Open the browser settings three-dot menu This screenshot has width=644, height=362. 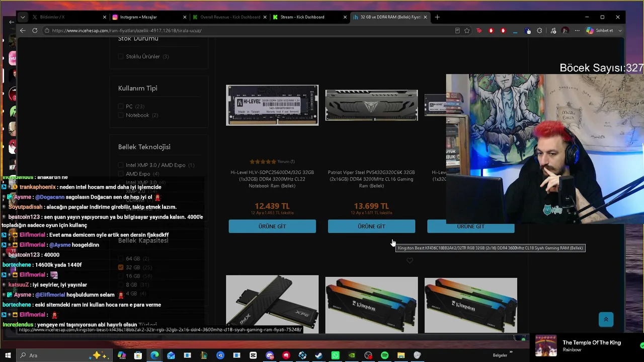click(x=577, y=31)
